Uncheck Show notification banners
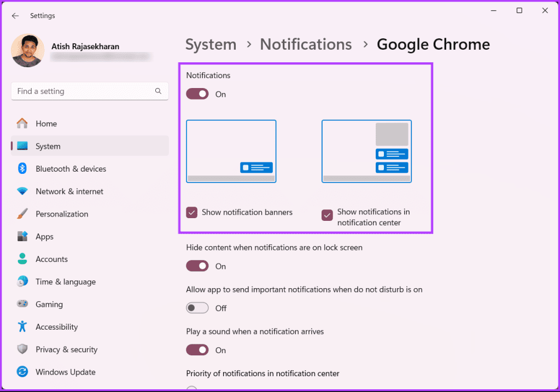 point(191,212)
